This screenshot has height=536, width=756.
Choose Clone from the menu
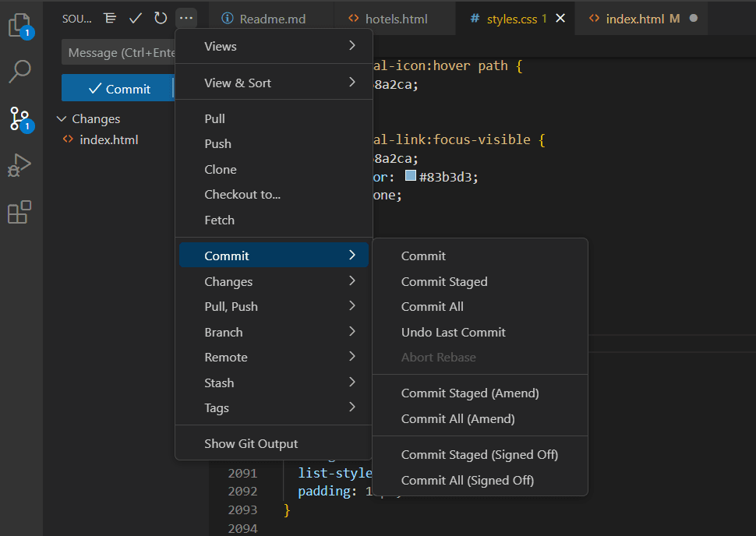pyautogui.click(x=274, y=169)
